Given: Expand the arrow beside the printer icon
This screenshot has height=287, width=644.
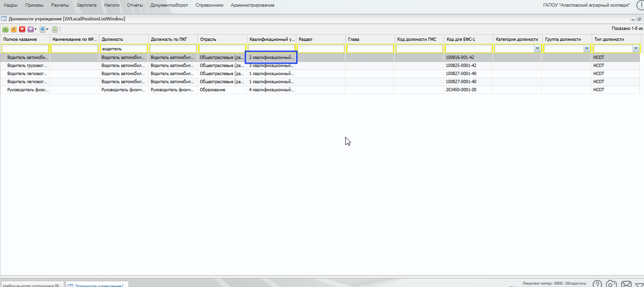Looking at the screenshot, I should (47, 29).
